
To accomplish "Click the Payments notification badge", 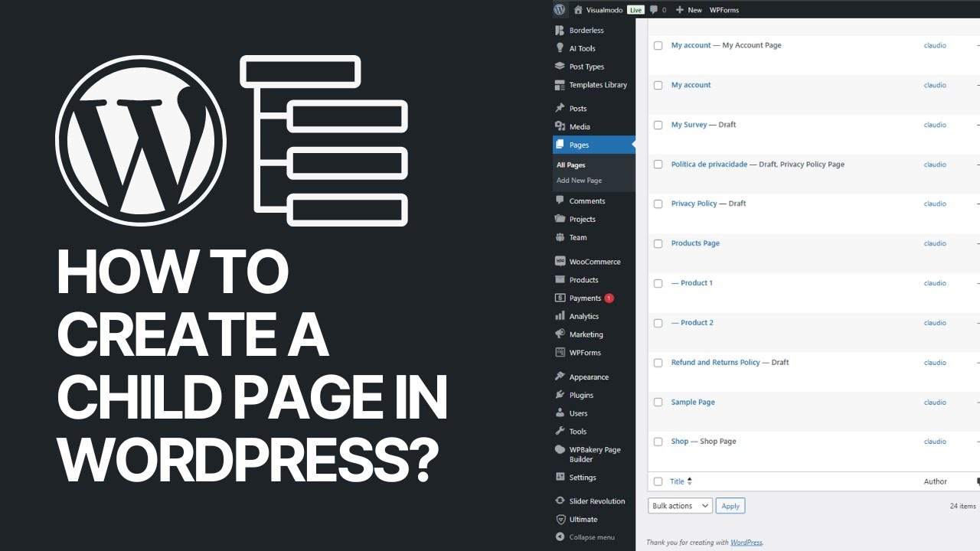I will tap(609, 298).
